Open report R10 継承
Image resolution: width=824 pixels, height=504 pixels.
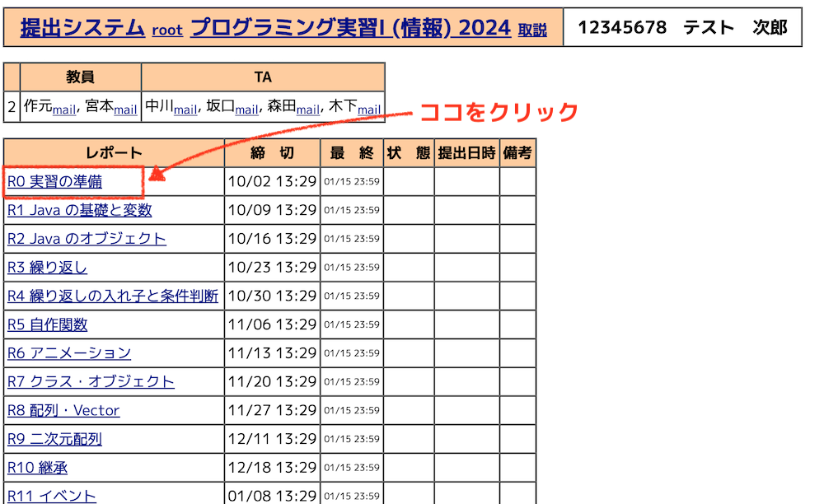(x=37, y=468)
